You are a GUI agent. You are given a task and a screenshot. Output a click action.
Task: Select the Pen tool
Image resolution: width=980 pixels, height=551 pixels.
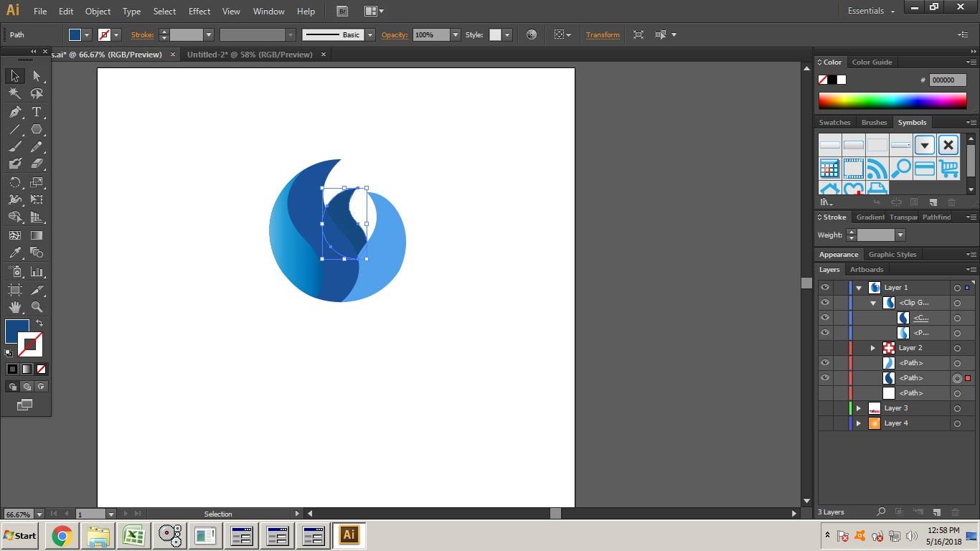click(x=14, y=112)
